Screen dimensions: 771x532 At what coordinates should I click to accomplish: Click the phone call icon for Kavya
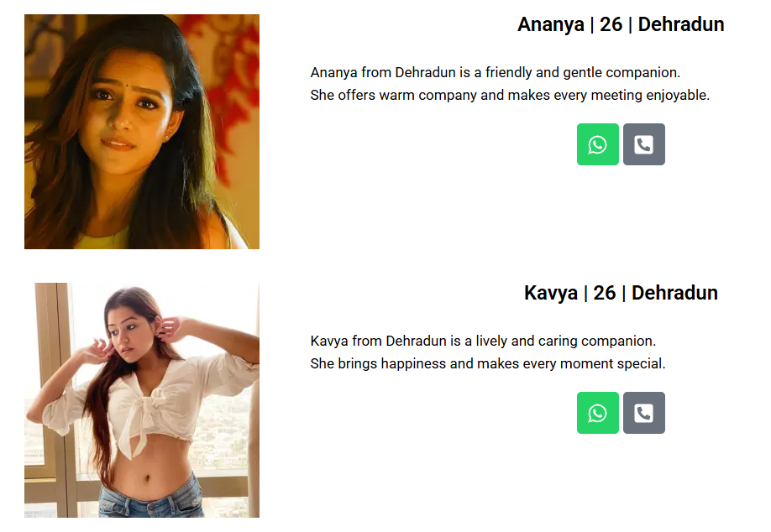[x=643, y=413]
